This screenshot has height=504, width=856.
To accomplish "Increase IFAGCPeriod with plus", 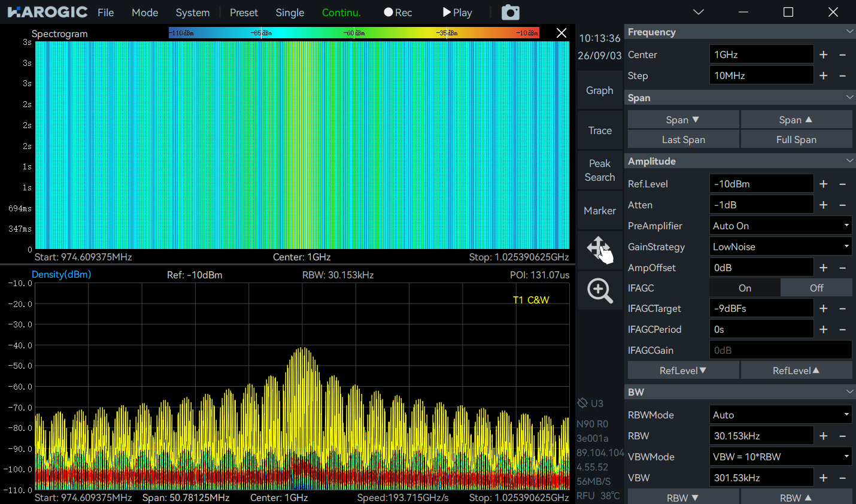I will [824, 329].
